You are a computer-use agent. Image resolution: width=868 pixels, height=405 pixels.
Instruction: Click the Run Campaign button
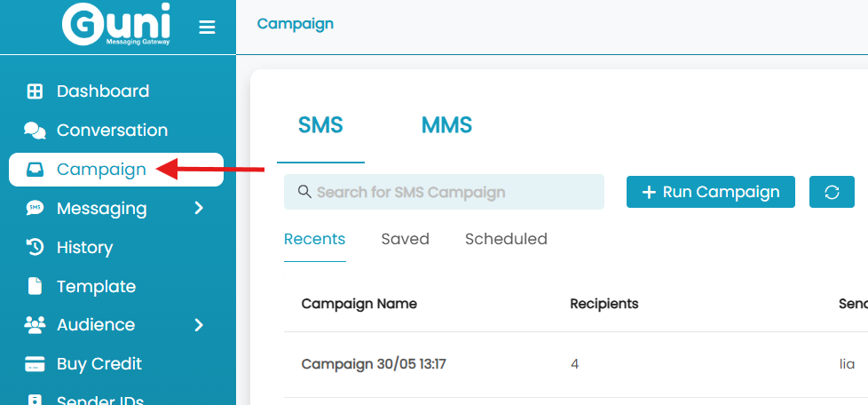[x=711, y=192]
